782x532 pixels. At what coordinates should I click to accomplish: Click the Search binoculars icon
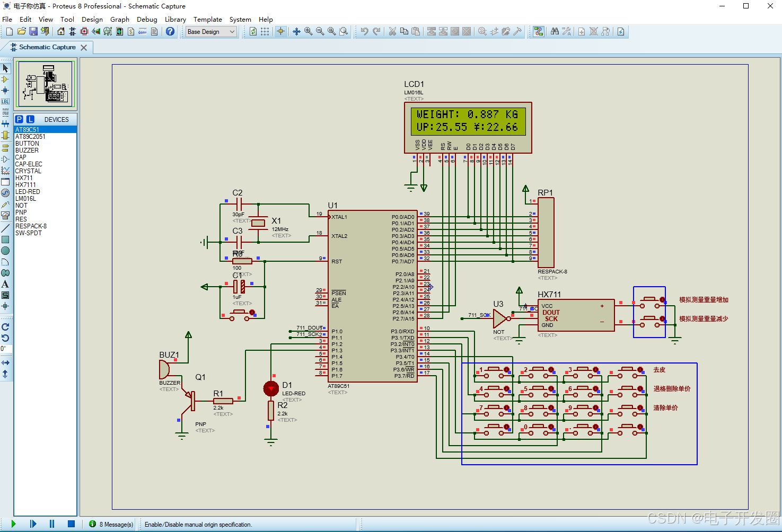click(x=555, y=32)
